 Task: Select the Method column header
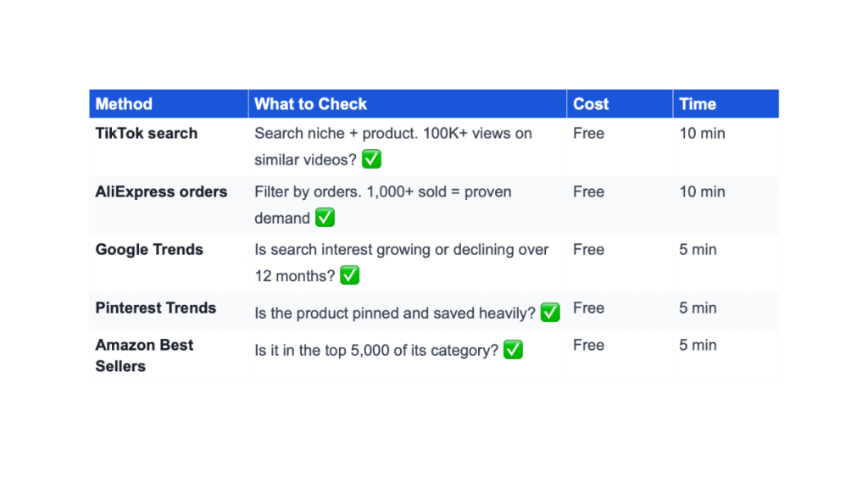124,104
